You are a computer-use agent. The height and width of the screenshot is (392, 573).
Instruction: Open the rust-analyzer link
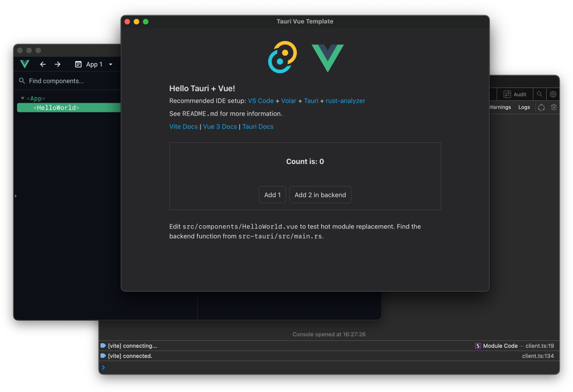click(x=345, y=101)
